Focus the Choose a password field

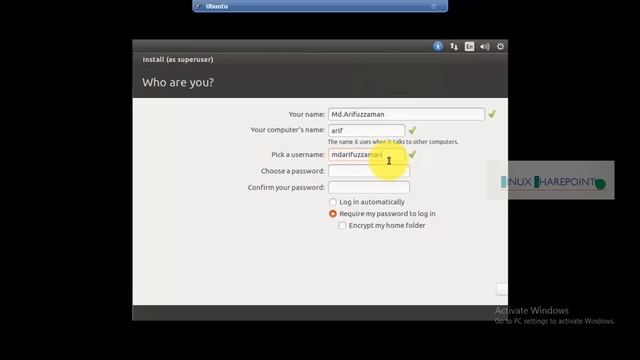(369, 171)
